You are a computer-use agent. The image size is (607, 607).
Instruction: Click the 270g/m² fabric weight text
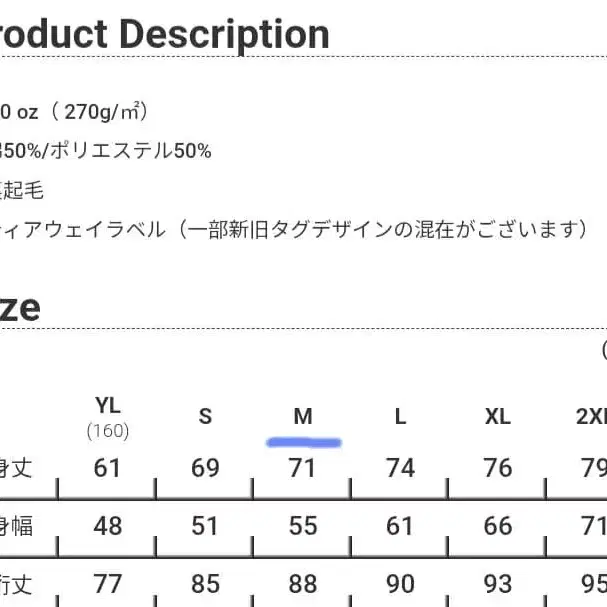click(x=105, y=112)
